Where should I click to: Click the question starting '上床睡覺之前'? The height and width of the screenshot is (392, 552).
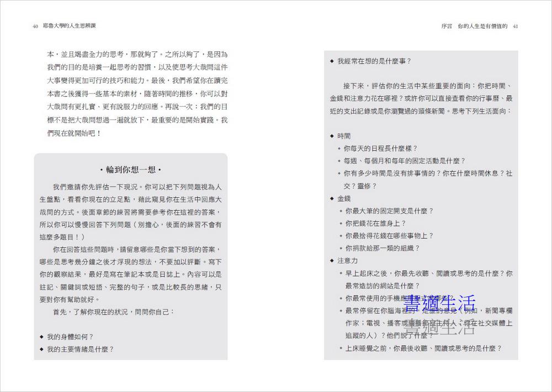(423, 348)
